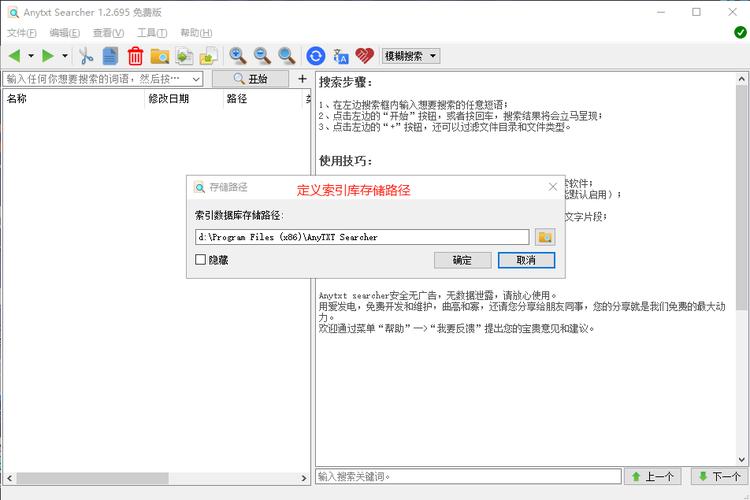Click the 搜索步骤 heading text
Viewport: 750px width, 500px height.
[345, 82]
